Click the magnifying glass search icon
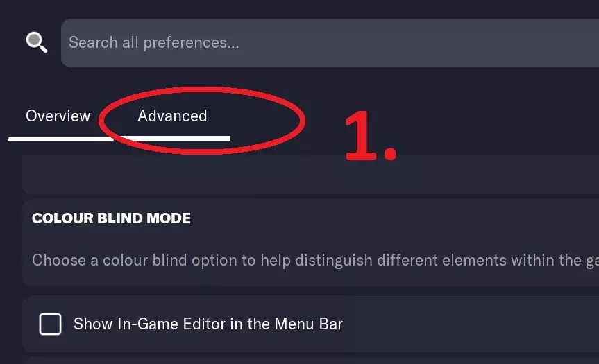This screenshot has height=364, width=599. click(x=37, y=42)
